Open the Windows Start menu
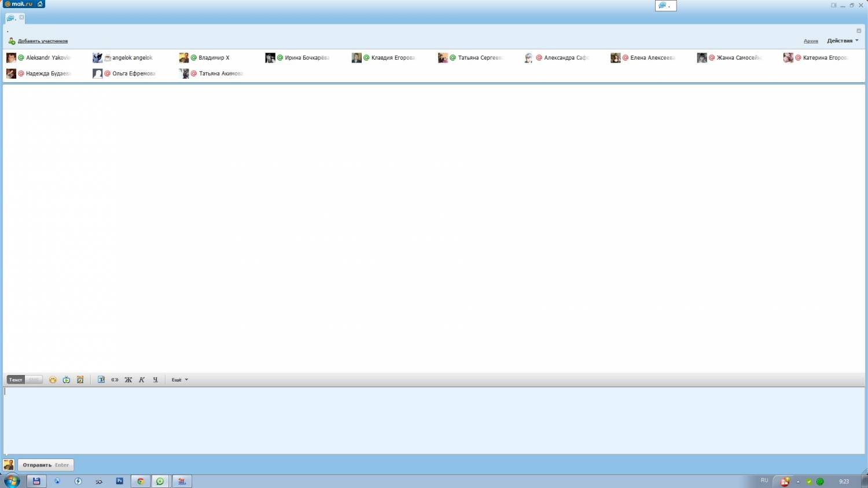Image resolution: width=868 pixels, height=488 pixels. (12, 480)
